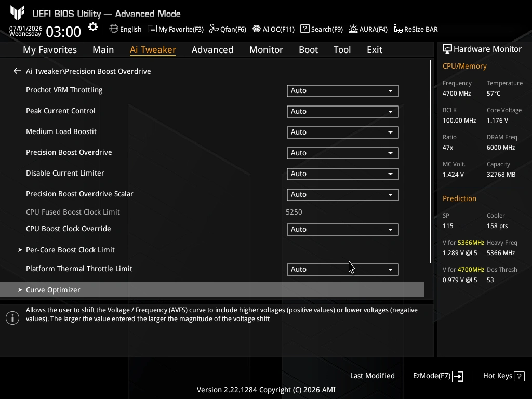
Task: Click Last Modified button
Action: click(x=372, y=376)
